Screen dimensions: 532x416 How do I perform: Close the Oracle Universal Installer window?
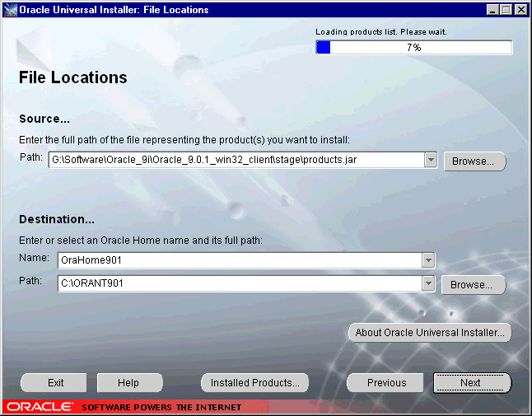tap(520, 10)
